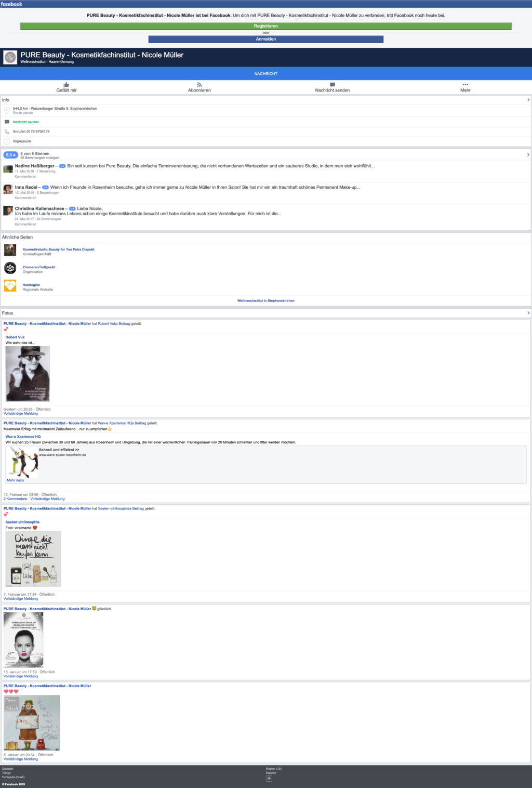Open the Robert Vuk Humor photo thumbnail
The height and width of the screenshot is (788, 532).
pos(28,374)
